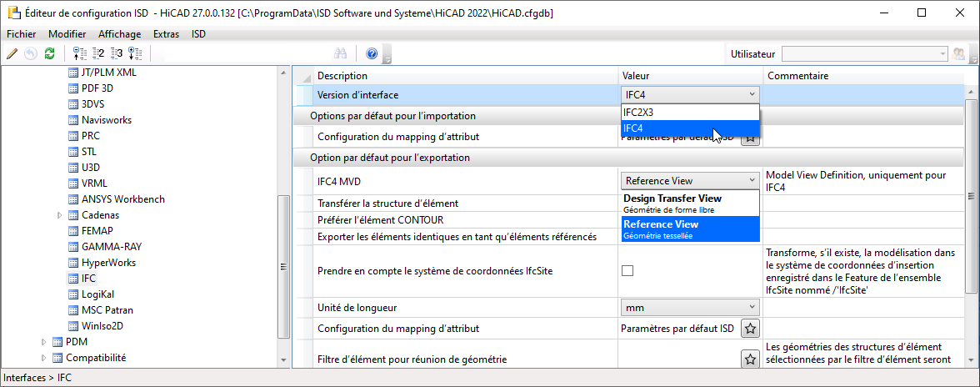Open Unité de longueur mm dropdown
The image size is (980, 387).
point(690,307)
